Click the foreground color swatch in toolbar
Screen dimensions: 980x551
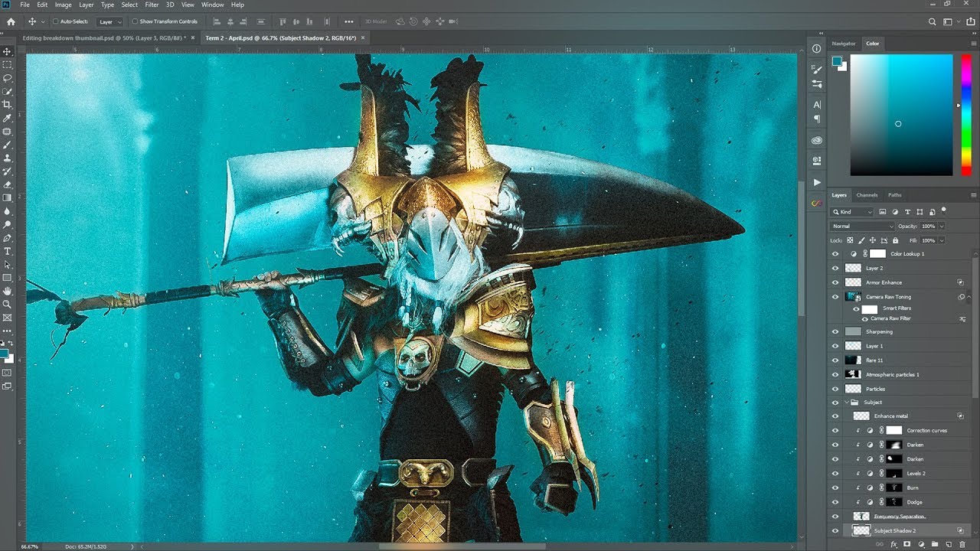(5, 354)
